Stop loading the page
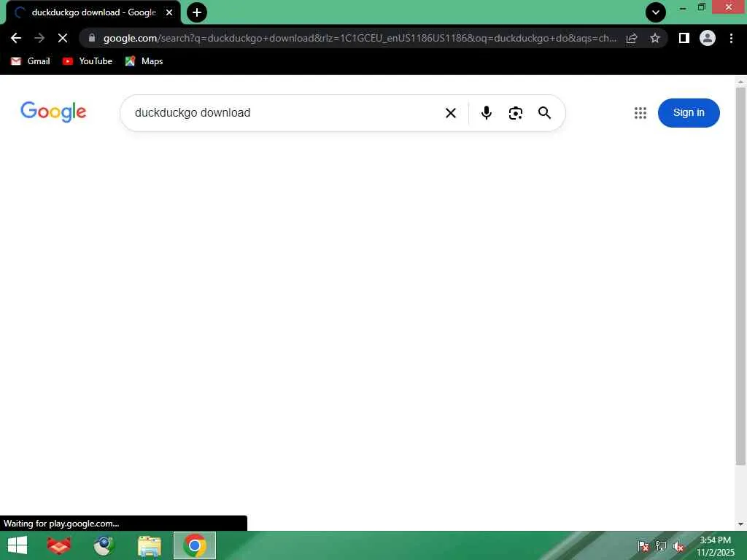Image resolution: width=747 pixels, height=560 pixels. 63,38
